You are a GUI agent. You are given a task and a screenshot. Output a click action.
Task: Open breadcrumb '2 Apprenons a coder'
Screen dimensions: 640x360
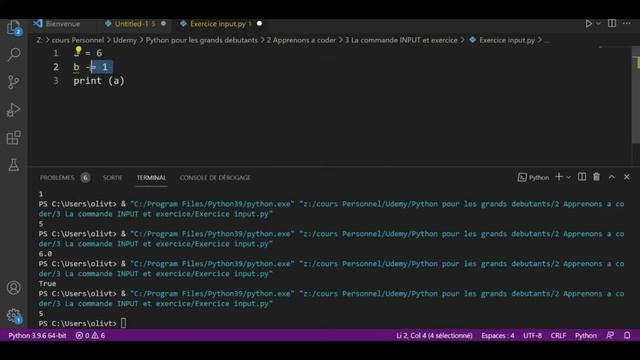301,40
